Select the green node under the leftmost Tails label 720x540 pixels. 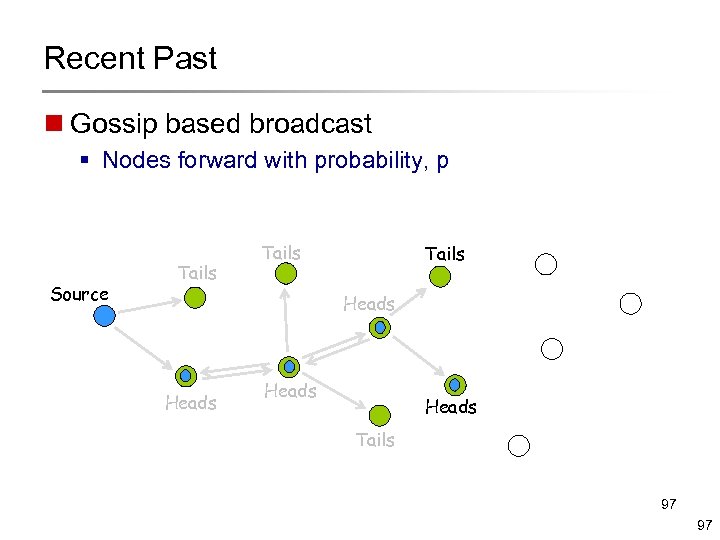pos(196,296)
